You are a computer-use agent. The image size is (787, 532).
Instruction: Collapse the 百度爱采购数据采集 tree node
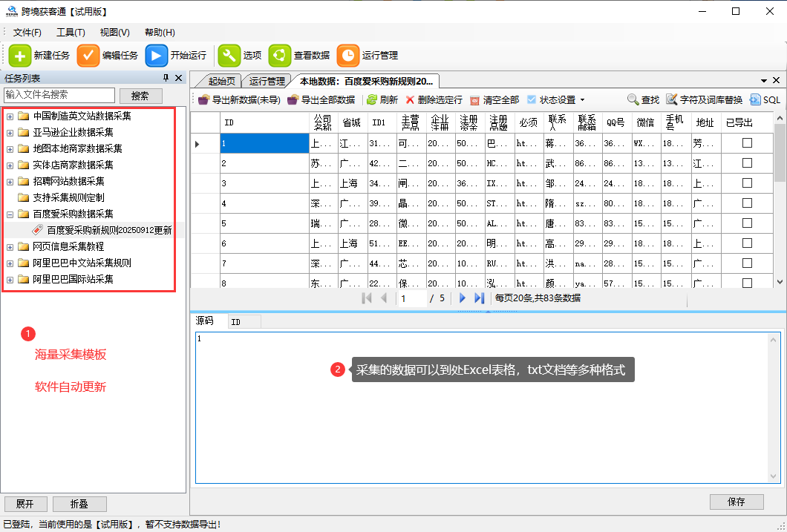point(10,214)
